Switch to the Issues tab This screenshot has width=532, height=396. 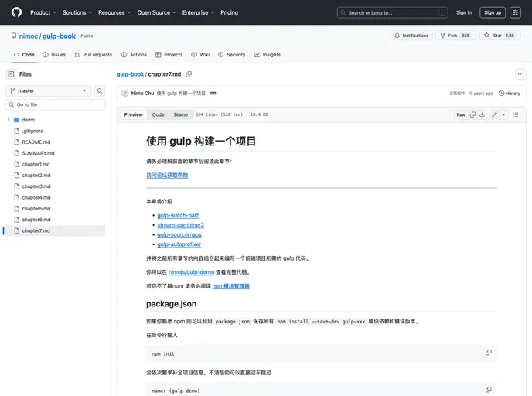(54, 55)
